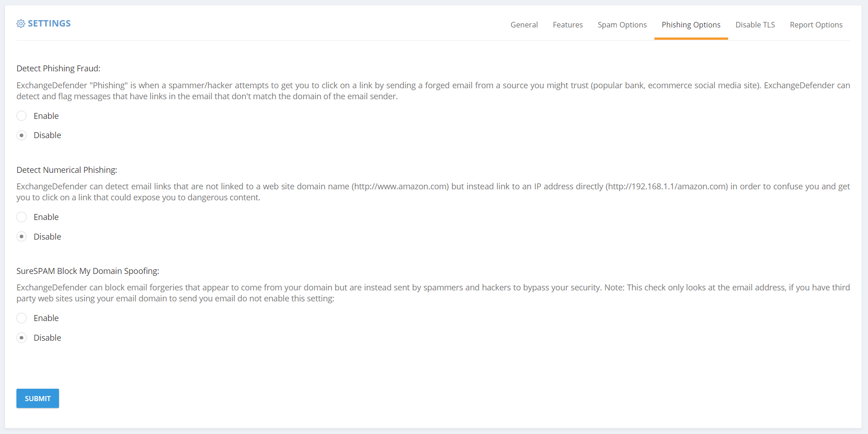Click the paragraph starting 'ExchangeDefender can detect email links'
The width and height of the screenshot is (868, 434).
433,192
